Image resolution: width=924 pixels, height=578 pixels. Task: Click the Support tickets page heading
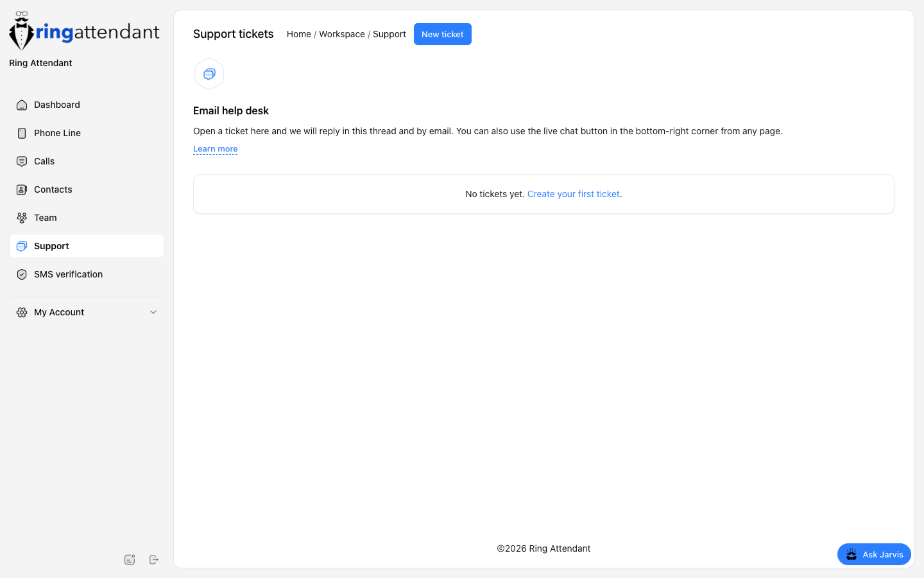234,34
